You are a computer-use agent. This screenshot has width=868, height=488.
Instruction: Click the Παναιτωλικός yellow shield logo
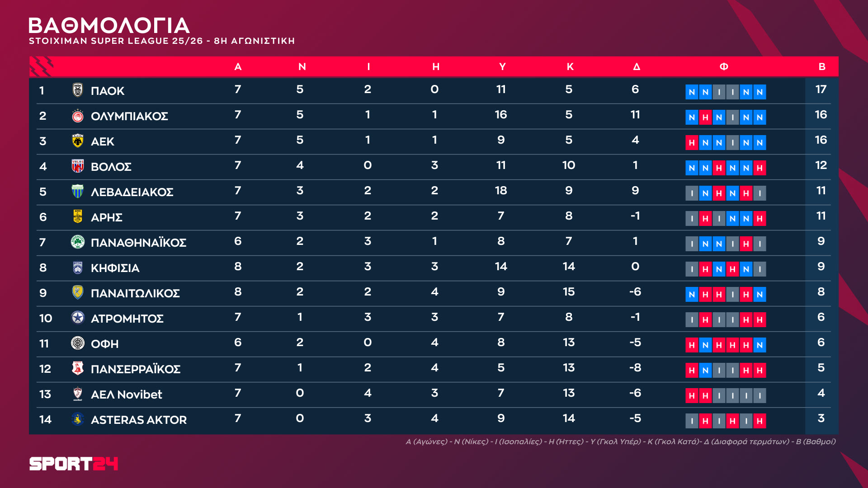[78, 293]
